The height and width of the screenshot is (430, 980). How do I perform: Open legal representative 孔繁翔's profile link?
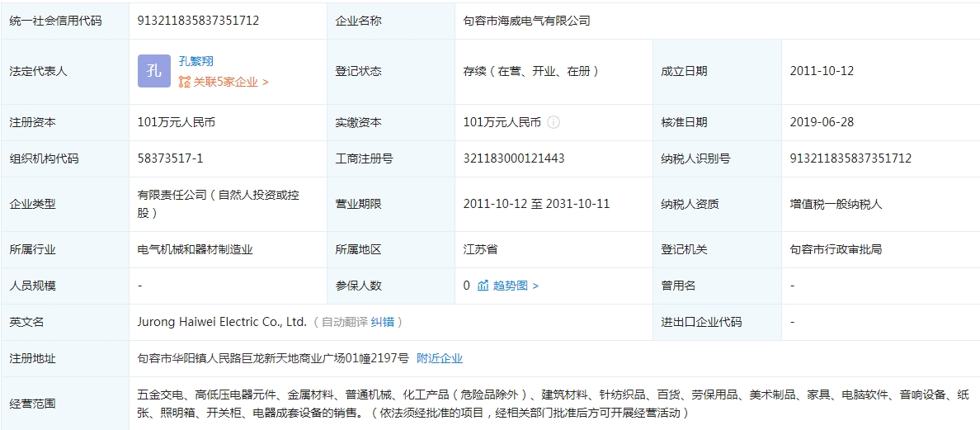196,61
